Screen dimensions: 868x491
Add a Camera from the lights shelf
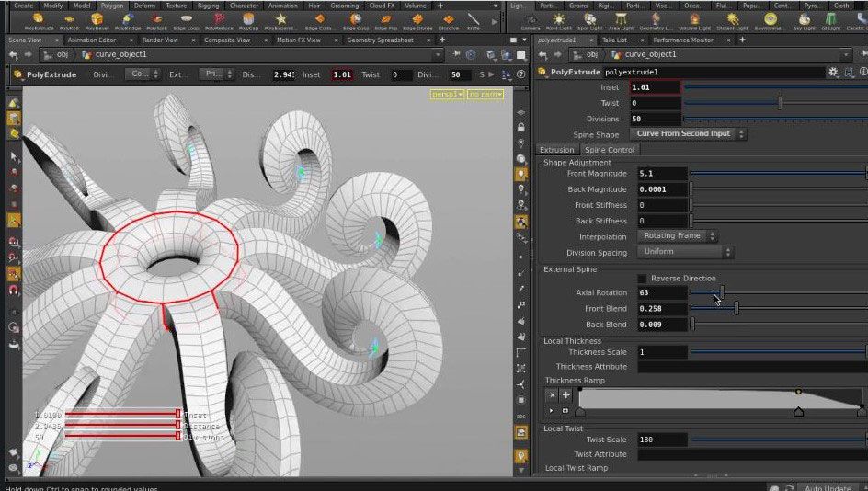tap(530, 22)
